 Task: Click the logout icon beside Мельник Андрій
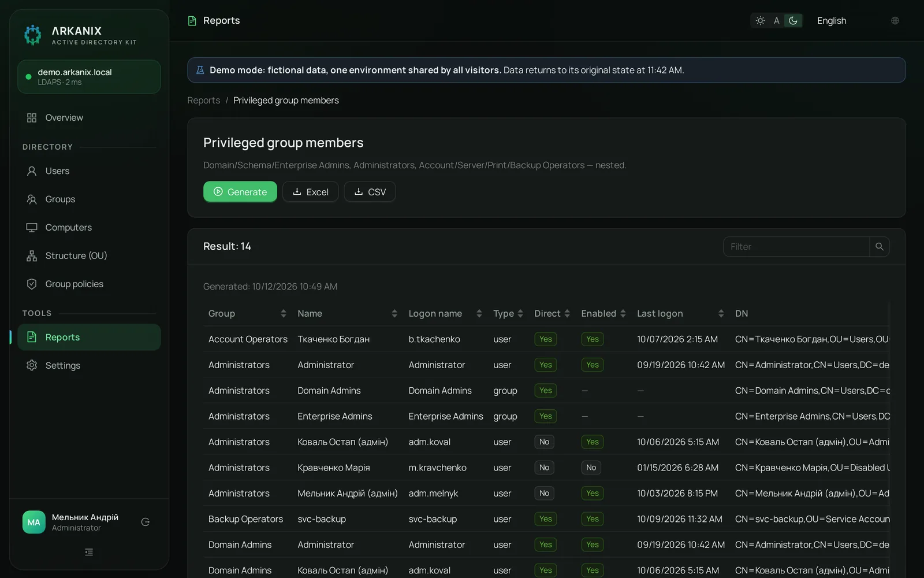[146, 522]
